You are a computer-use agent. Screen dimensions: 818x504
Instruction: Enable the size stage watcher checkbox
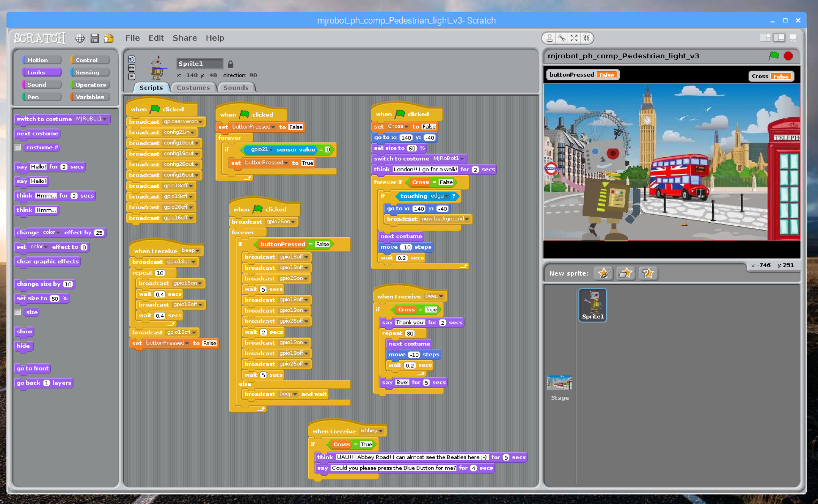[17, 312]
